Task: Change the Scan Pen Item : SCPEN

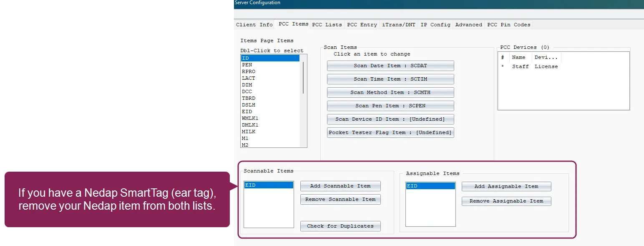Action: (x=390, y=106)
